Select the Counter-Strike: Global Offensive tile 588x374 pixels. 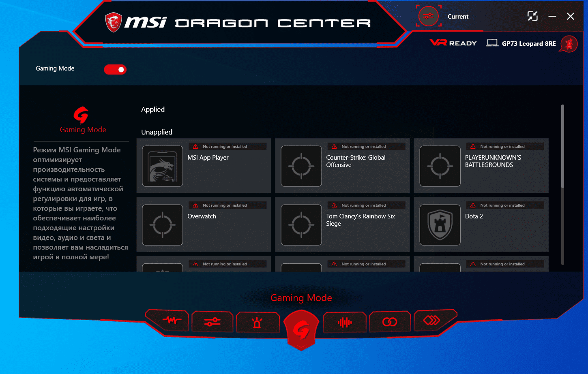tap(342, 166)
